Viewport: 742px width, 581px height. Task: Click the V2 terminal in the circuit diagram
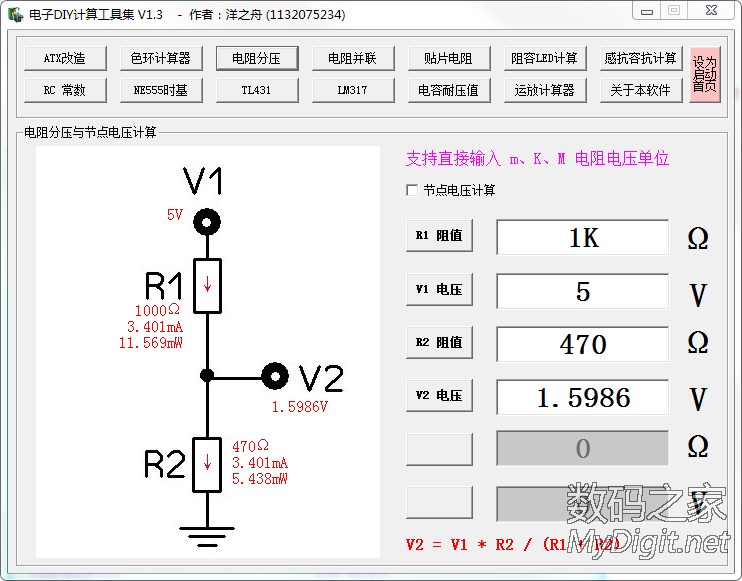[275, 376]
